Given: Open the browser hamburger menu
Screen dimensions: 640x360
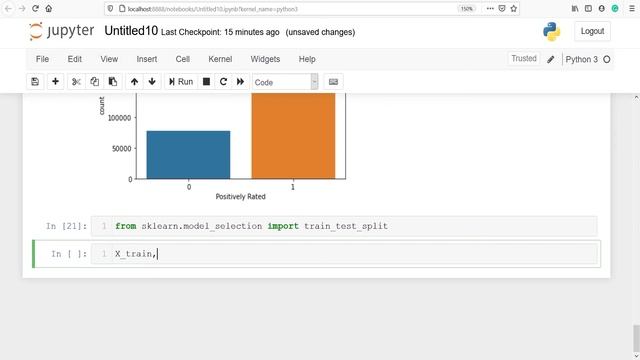Looking at the screenshot, I should click(631, 9).
